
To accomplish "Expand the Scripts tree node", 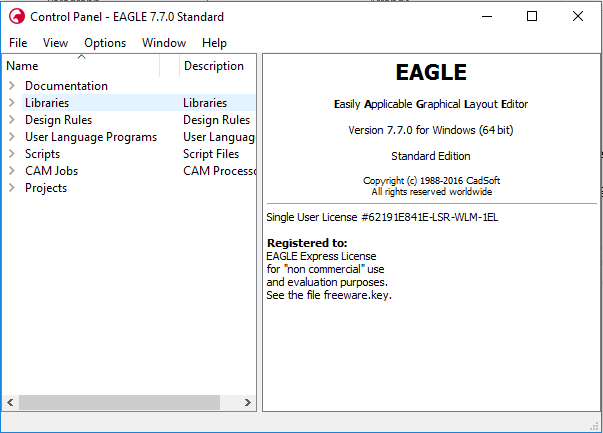I will (12, 154).
